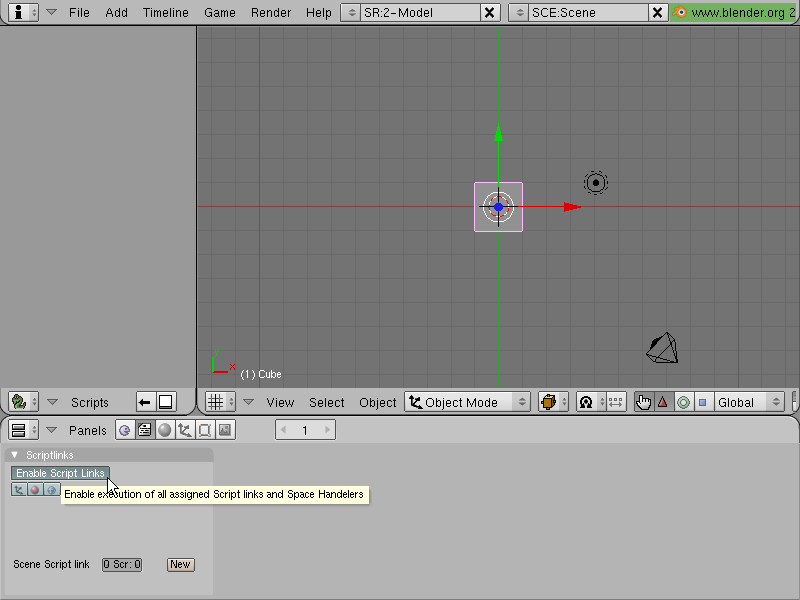Click the translate manipulator red triangle icon
The height and width of the screenshot is (600, 800).
663,403
